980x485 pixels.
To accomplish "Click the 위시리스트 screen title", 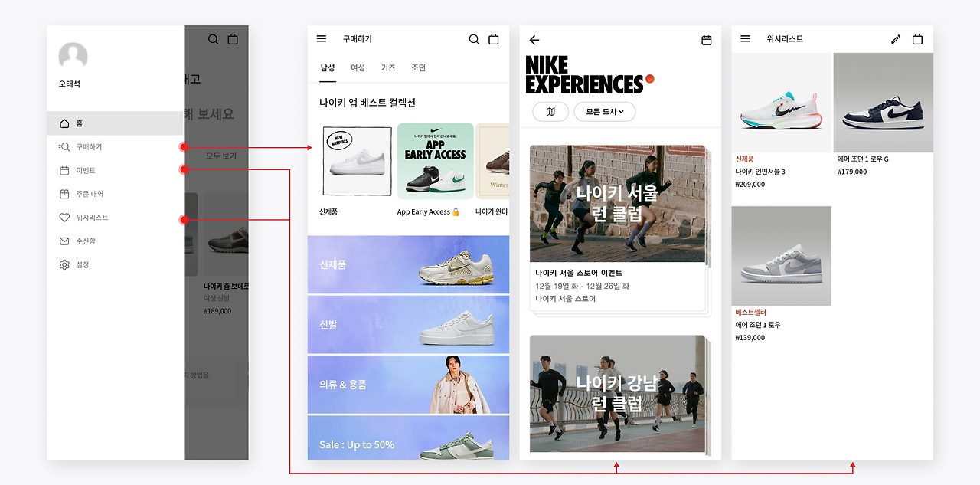I will (x=785, y=39).
